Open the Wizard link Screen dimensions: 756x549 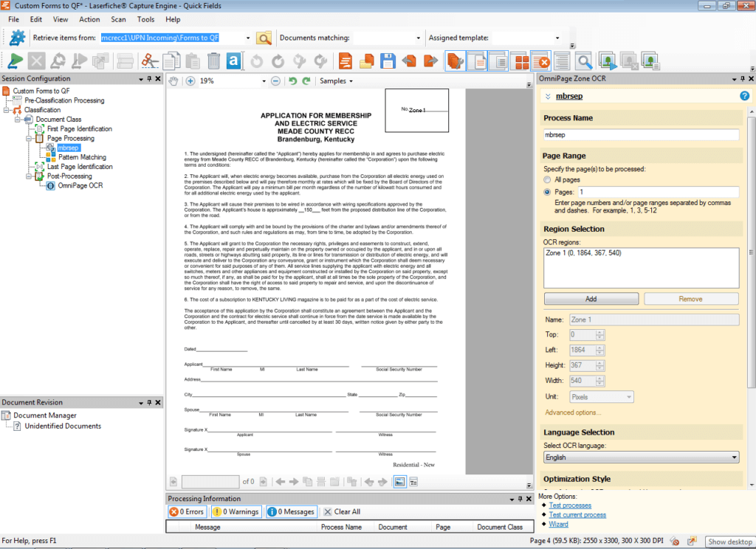[558, 524]
